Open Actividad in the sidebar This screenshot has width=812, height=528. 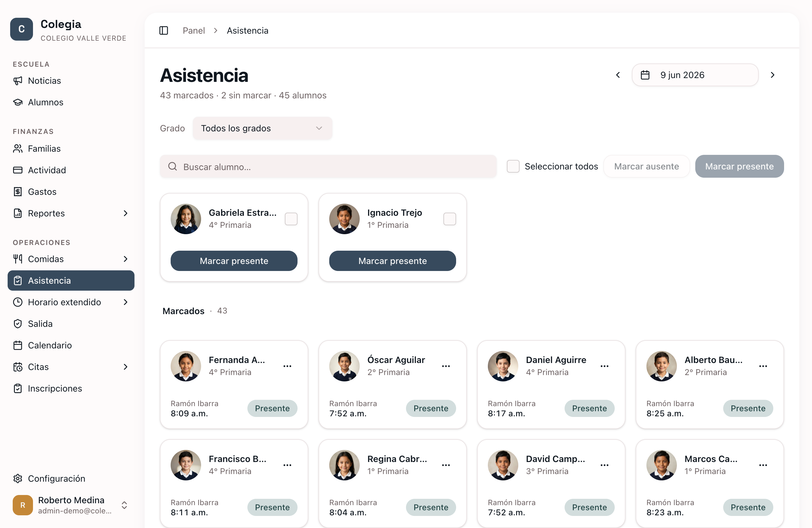pos(71,170)
